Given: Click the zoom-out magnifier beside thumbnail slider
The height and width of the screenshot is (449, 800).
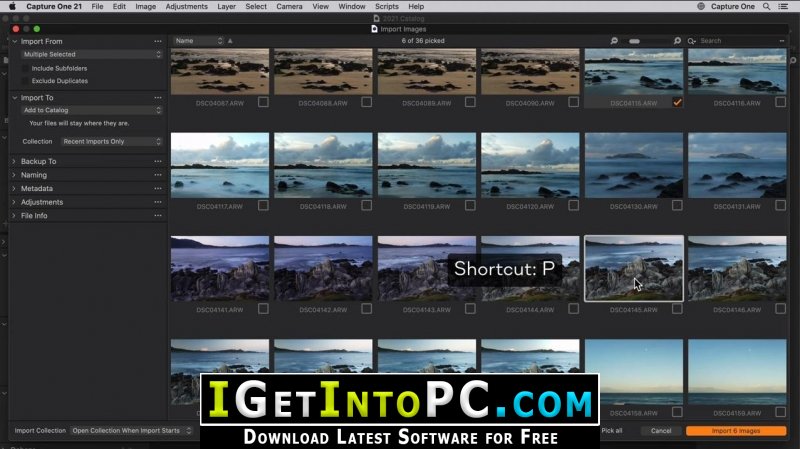Looking at the screenshot, I should tap(614, 41).
